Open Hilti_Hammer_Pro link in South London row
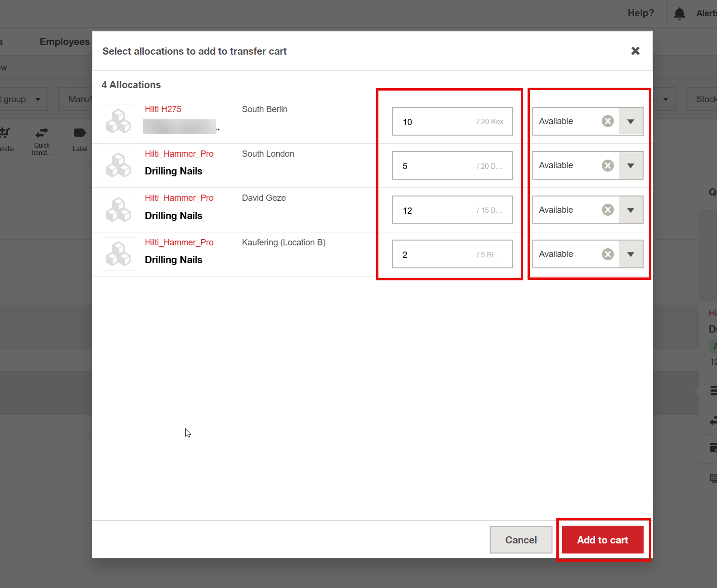The width and height of the screenshot is (717, 588). coord(179,154)
